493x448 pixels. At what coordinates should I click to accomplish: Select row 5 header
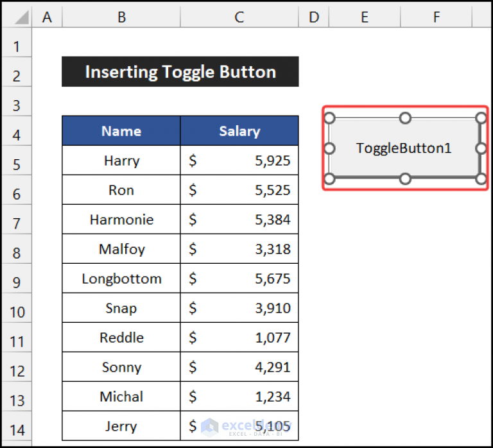click(x=17, y=160)
